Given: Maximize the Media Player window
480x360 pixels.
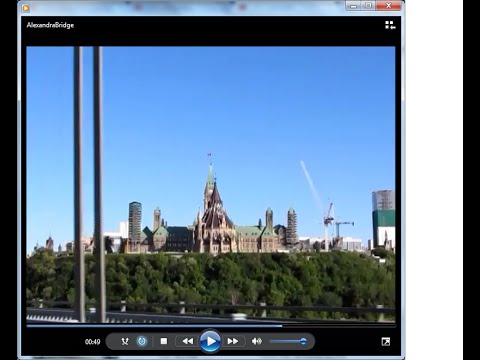Looking at the screenshot, I should (368, 6).
